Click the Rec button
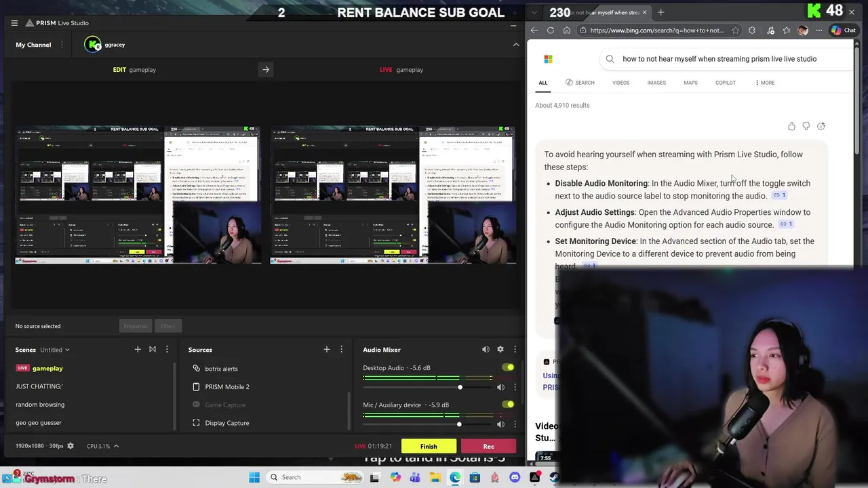Screen dimensions: 868x488 click(x=488, y=447)
